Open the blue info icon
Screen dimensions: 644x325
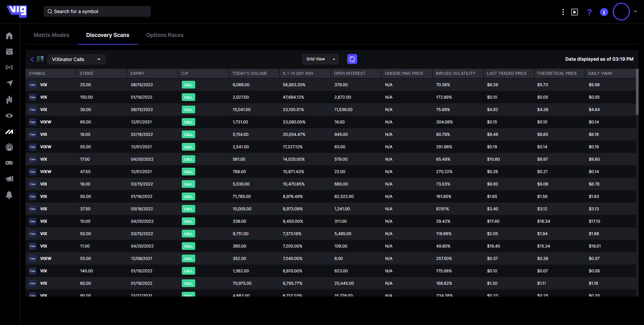click(x=604, y=12)
